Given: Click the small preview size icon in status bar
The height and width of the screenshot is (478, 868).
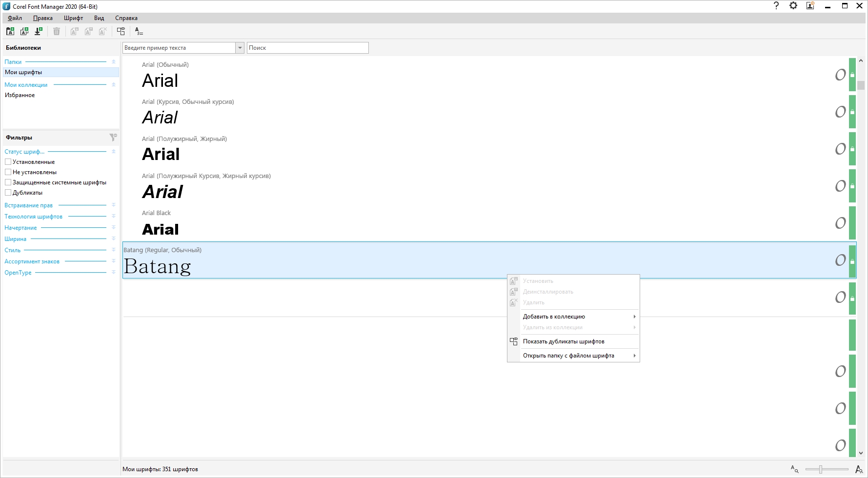Looking at the screenshot, I should (x=794, y=469).
